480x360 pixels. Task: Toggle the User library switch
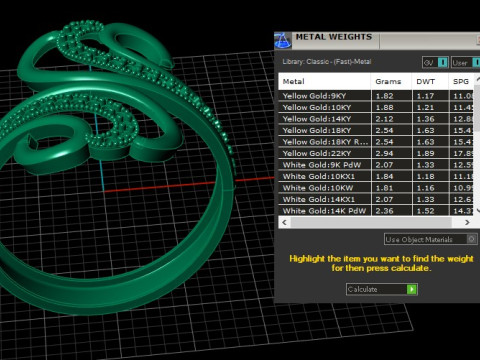(466, 62)
